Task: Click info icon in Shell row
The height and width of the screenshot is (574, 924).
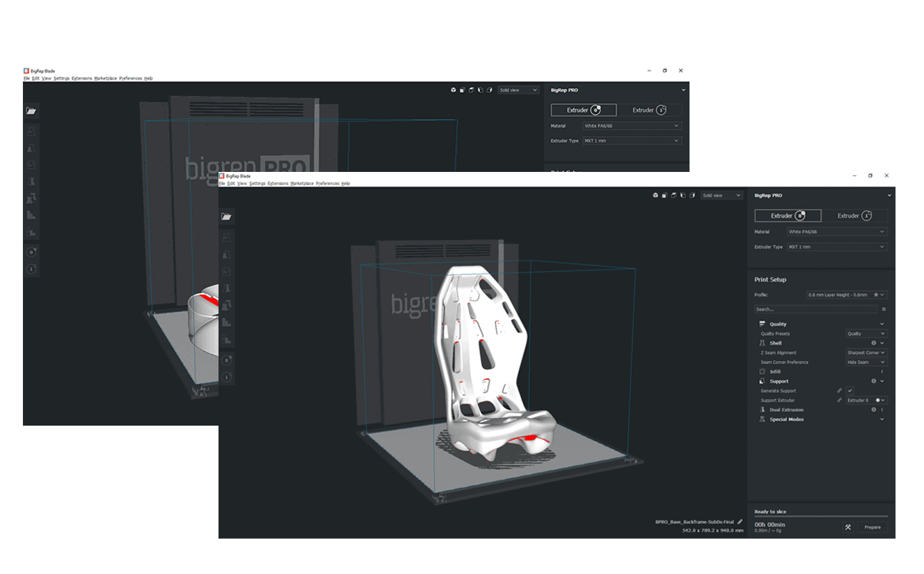Action: tap(874, 343)
